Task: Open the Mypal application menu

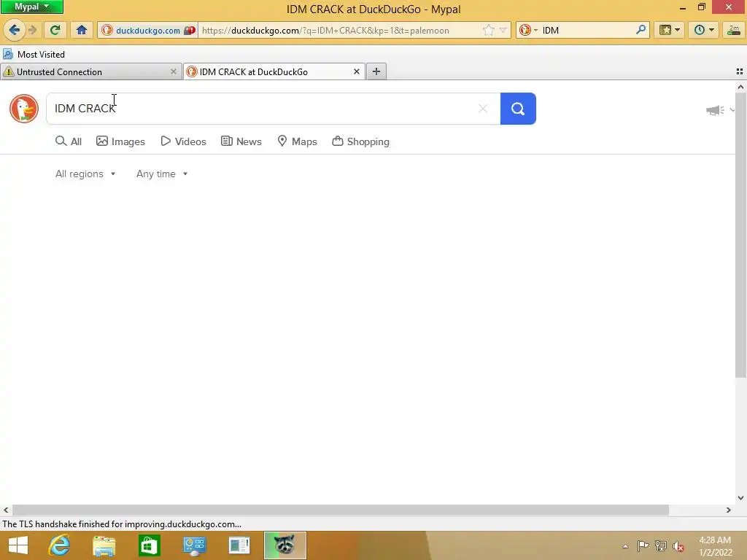Action: click(x=31, y=7)
